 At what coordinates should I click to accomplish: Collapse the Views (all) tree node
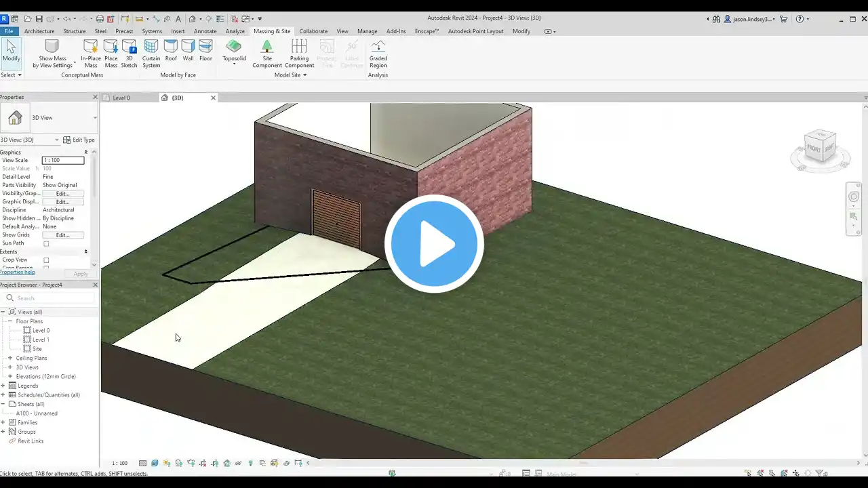pyautogui.click(x=3, y=312)
